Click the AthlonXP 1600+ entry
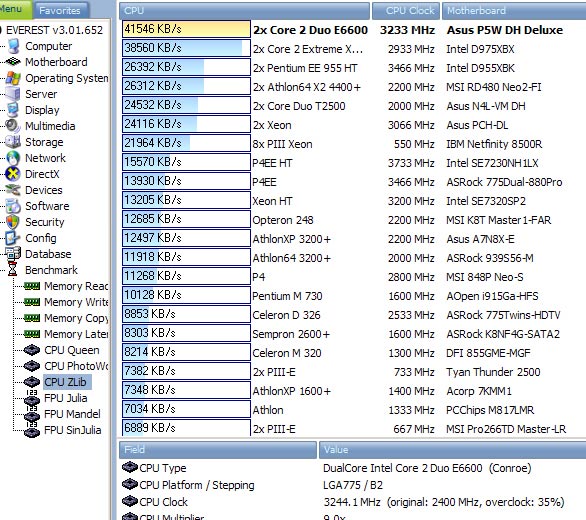 coord(292,391)
